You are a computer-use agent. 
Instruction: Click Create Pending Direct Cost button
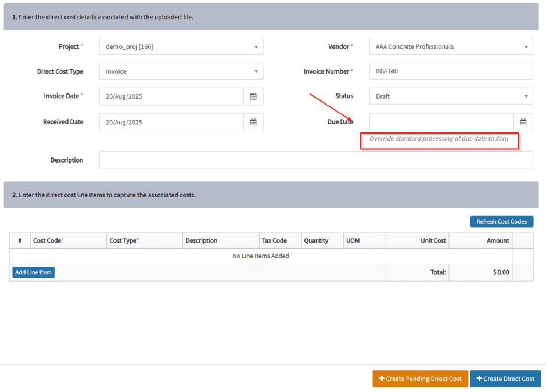pyautogui.click(x=420, y=379)
